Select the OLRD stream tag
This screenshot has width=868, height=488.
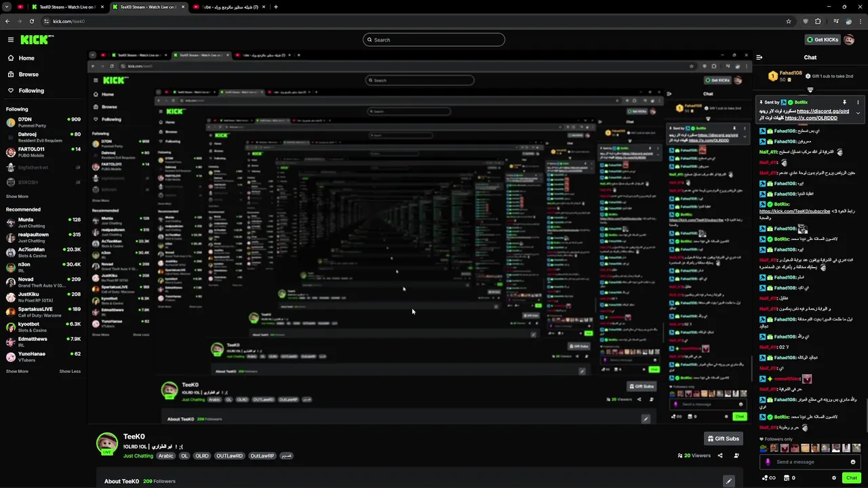click(202, 456)
